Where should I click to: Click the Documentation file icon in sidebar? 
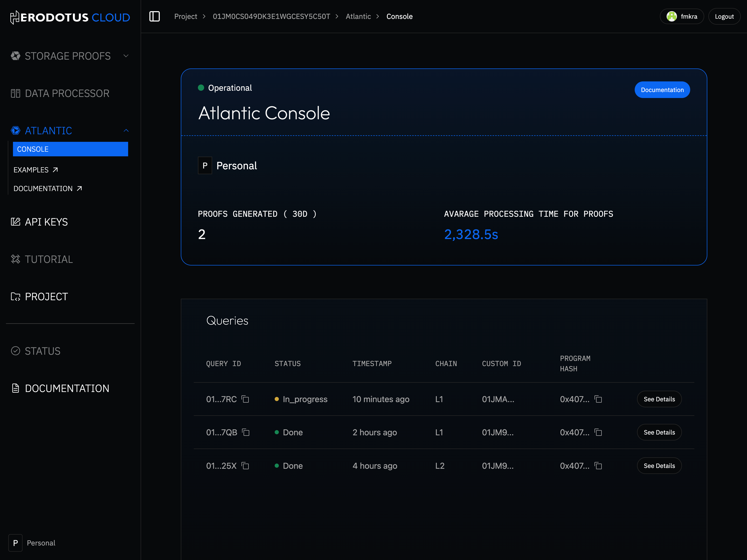point(16,388)
